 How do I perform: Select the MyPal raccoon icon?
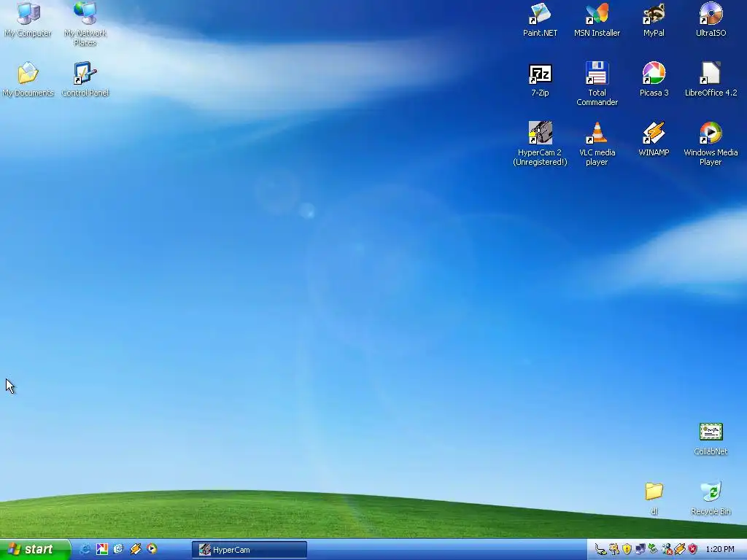click(654, 19)
